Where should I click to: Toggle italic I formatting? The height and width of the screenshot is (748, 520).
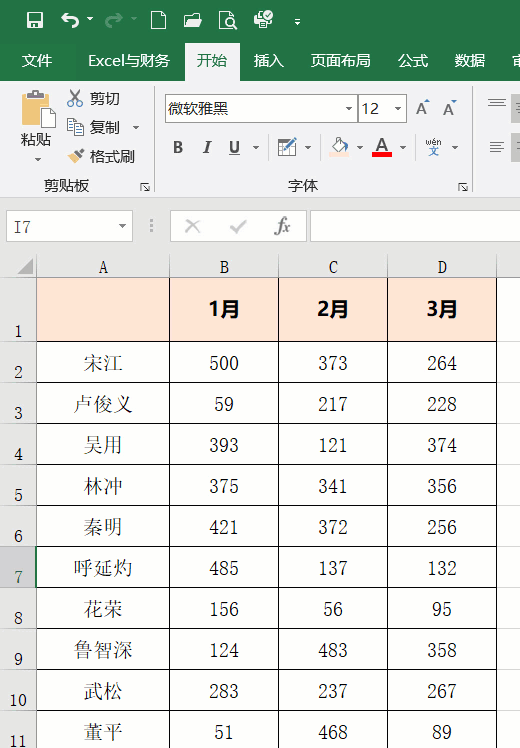pos(207,147)
